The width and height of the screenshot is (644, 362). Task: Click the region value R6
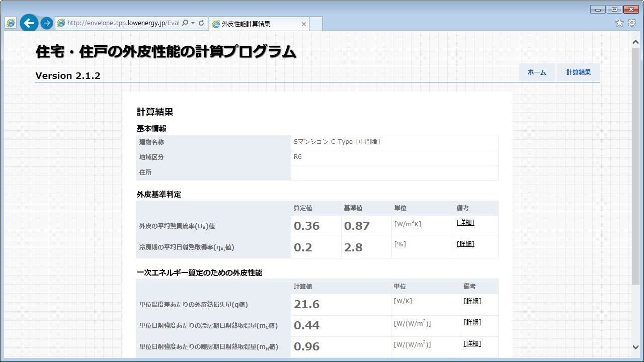(298, 157)
